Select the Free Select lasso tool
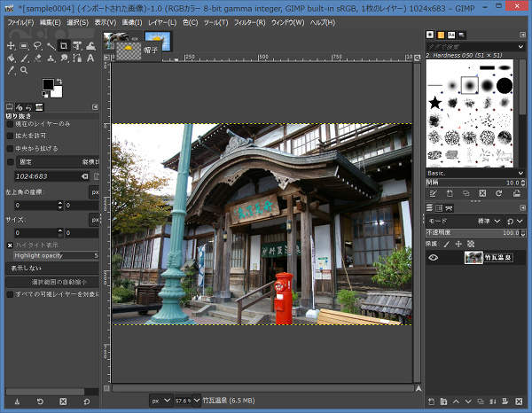The width and height of the screenshot is (532, 413). (x=37, y=45)
